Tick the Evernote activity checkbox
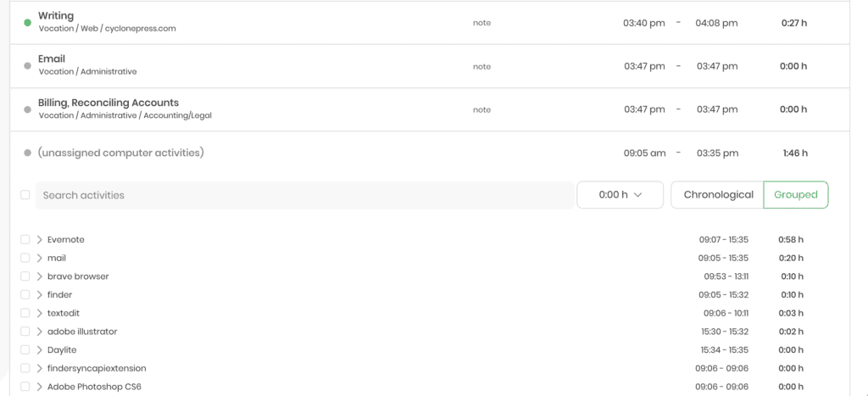 pos(25,239)
